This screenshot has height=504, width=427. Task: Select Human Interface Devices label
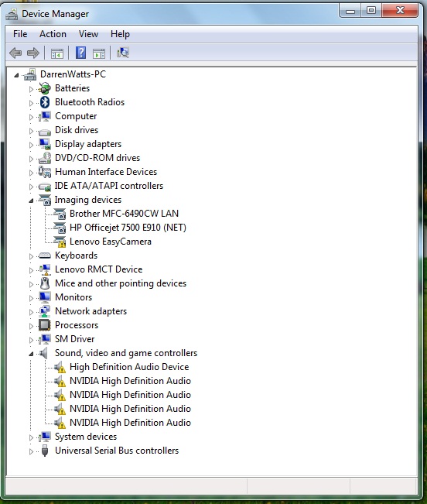pos(106,172)
